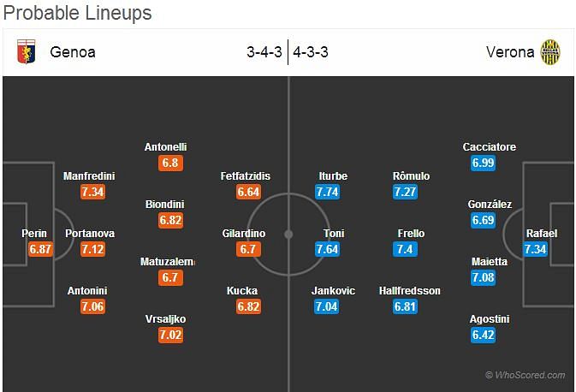The image size is (576, 392).
Task: Open the Genoa team name link
Action: 73,52
